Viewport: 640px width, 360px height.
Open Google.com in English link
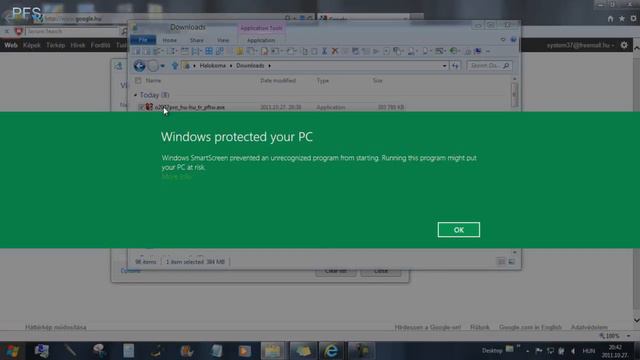click(530, 327)
